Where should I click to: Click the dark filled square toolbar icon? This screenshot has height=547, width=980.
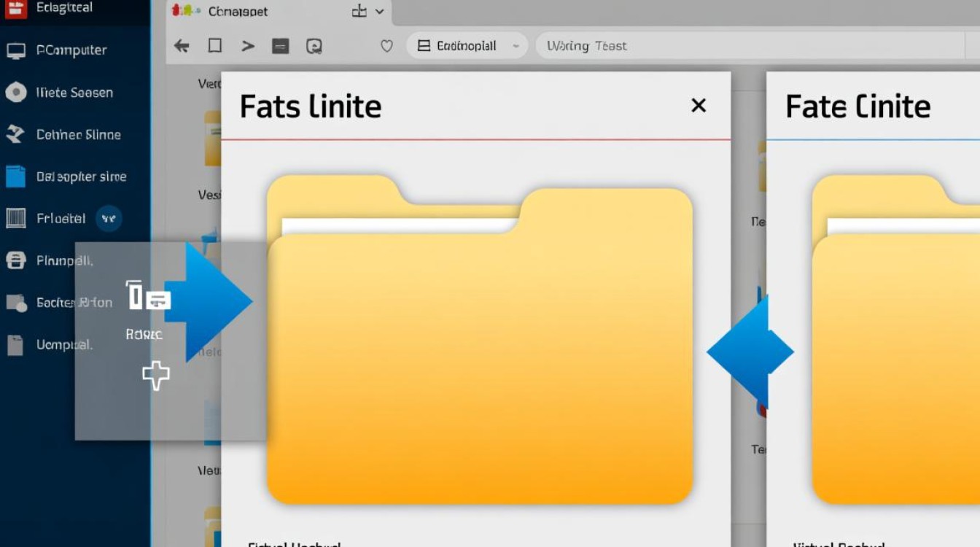pyautogui.click(x=281, y=47)
